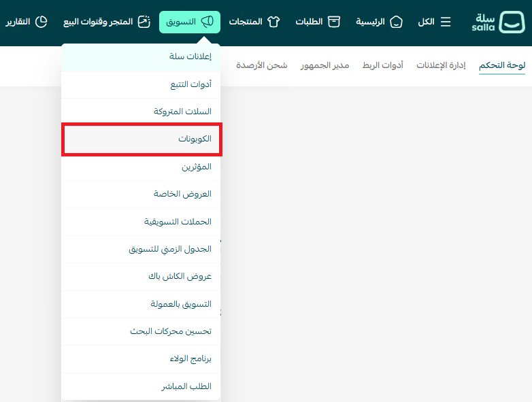Open the شحن الأرصدة tab
The width and height of the screenshot is (532, 402).
[x=261, y=65]
